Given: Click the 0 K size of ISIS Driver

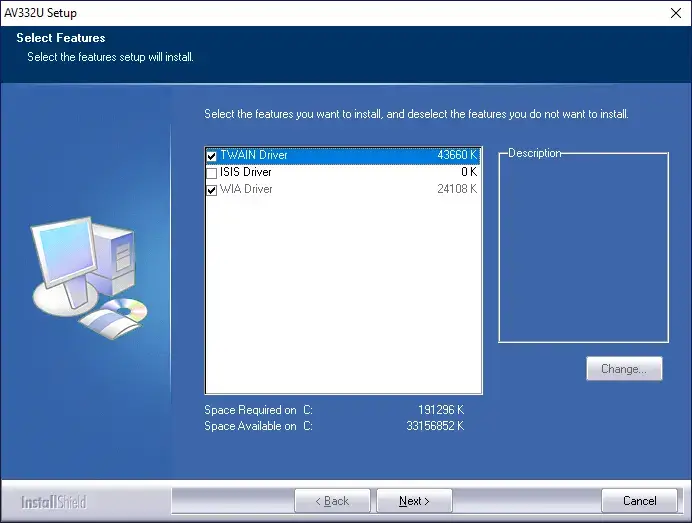Looking at the screenshot, I should 468,173.
